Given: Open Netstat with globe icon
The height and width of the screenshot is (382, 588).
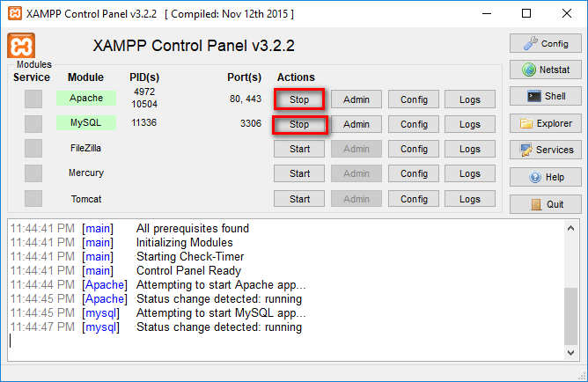Looking at the screenshot, I should [546, 70].
